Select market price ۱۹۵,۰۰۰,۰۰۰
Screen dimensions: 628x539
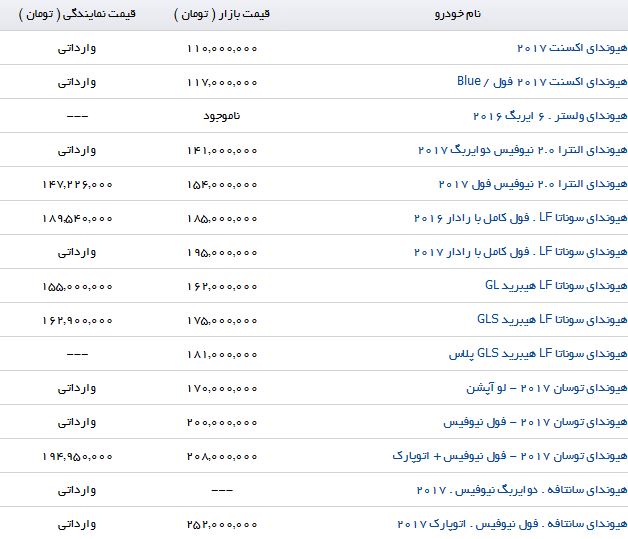coord(222,253)
